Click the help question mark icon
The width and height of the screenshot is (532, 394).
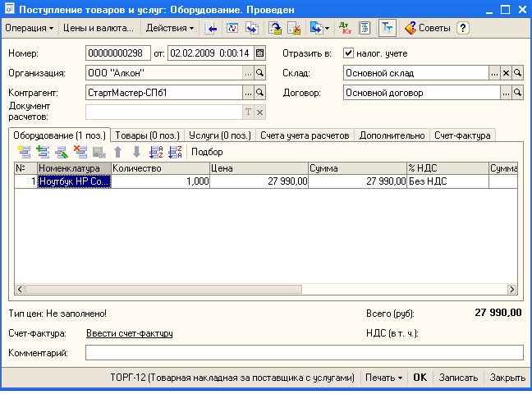point(463,28)
